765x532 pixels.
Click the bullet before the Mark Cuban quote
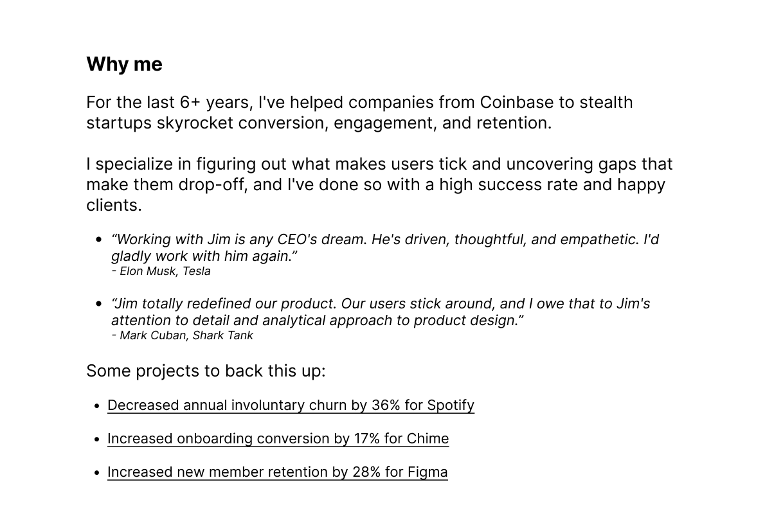pyautogui.click(x=99, y=304)
